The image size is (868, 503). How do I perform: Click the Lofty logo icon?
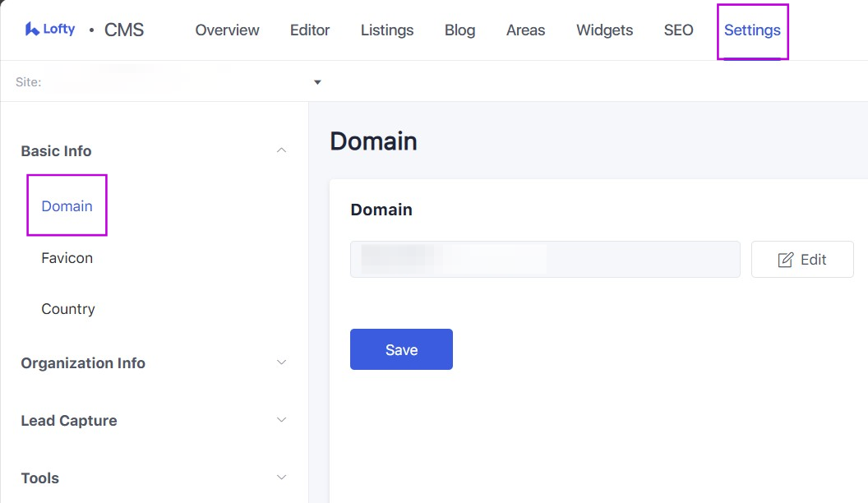(x=33, y=30)
